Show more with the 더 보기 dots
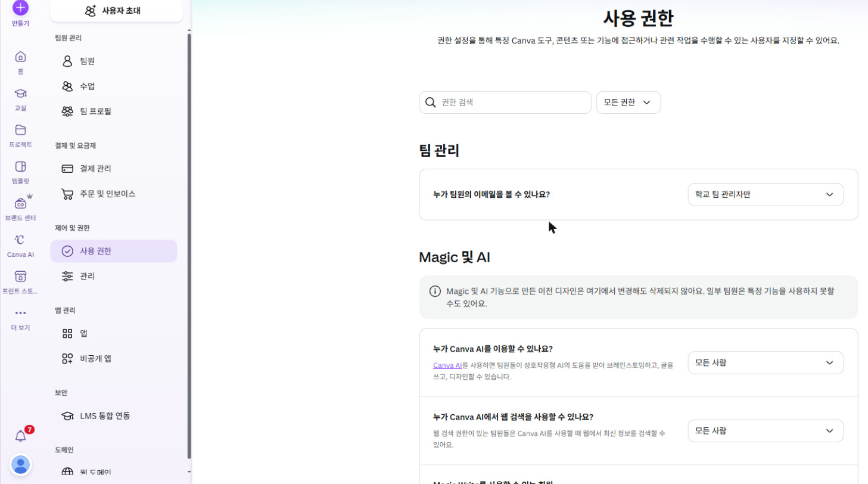Viewport: 868px width, 484px height. pyautogui.click(x=20, y=313)
